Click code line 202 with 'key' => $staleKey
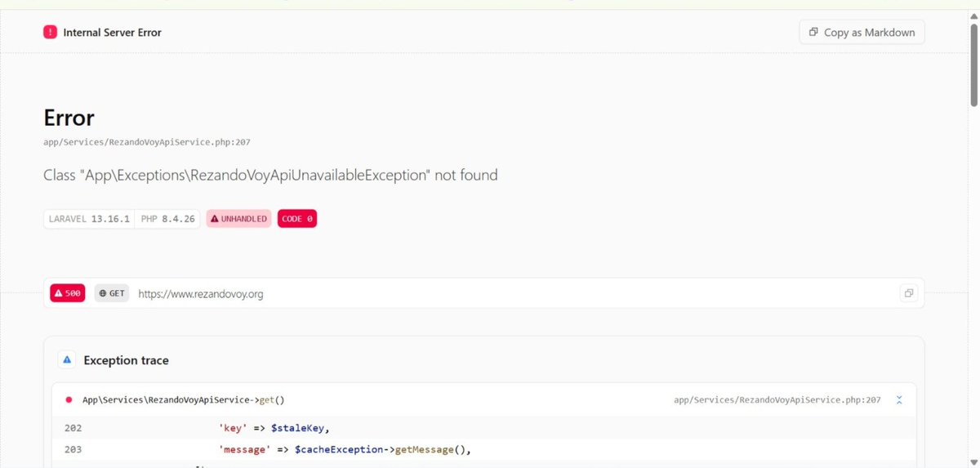The image size is (980, 468). pos(483,428)
